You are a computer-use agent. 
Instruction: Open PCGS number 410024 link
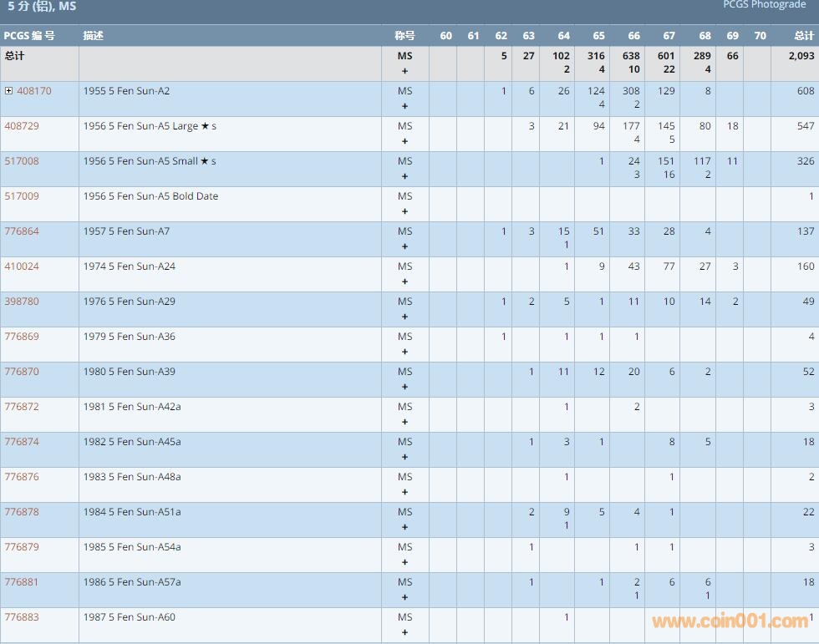tap(22, 266)
